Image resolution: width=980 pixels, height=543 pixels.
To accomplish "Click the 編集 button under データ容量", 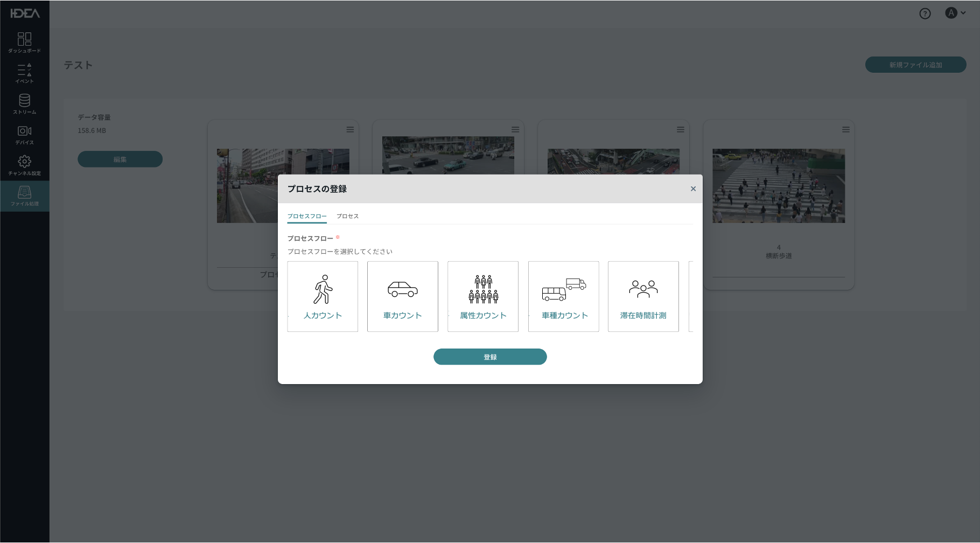I will pyautogui.click(x=120, y=159).
